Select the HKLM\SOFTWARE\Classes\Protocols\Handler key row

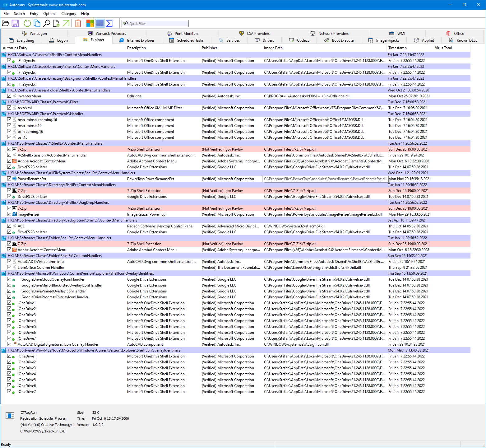[x=236, y=114]
